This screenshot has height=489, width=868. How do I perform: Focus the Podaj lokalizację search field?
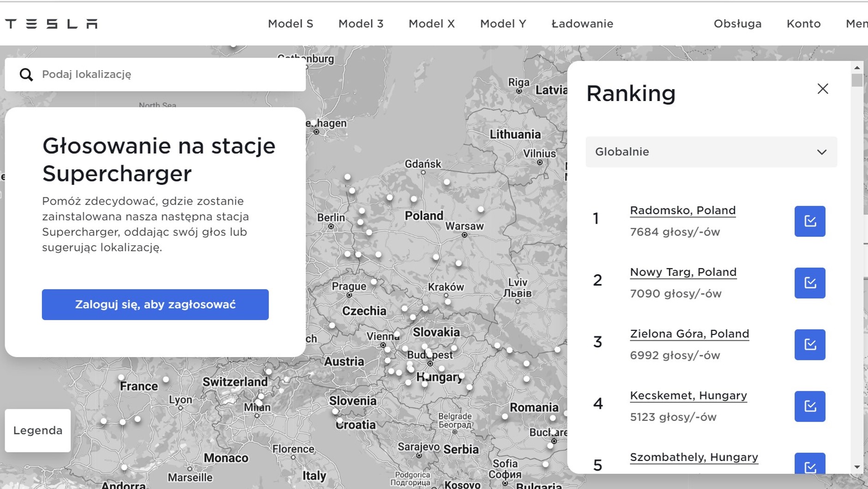155,74
